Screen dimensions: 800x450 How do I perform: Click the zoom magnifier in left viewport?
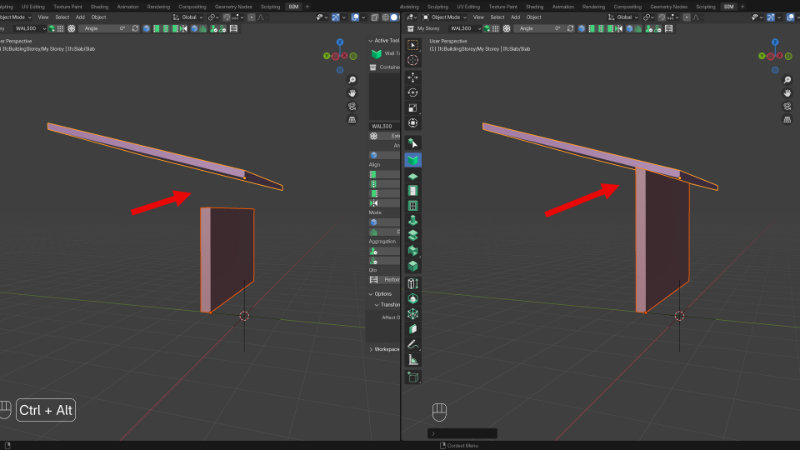[353, 79]
